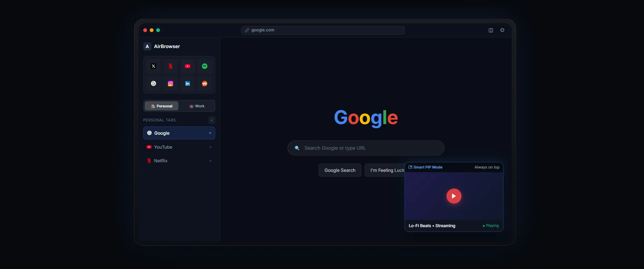
Task: Click the Playing status in the PiP window
Action: coord(491,226)
